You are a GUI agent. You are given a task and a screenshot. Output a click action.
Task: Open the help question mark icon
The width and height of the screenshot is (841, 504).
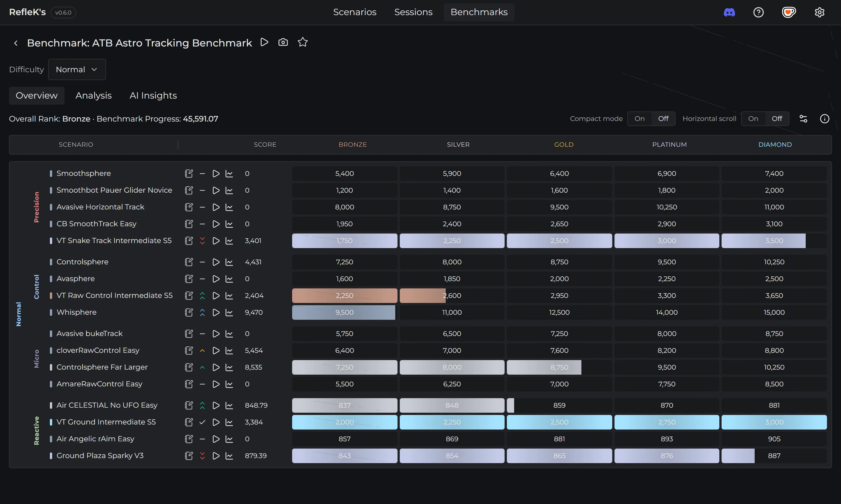(758, 13)
